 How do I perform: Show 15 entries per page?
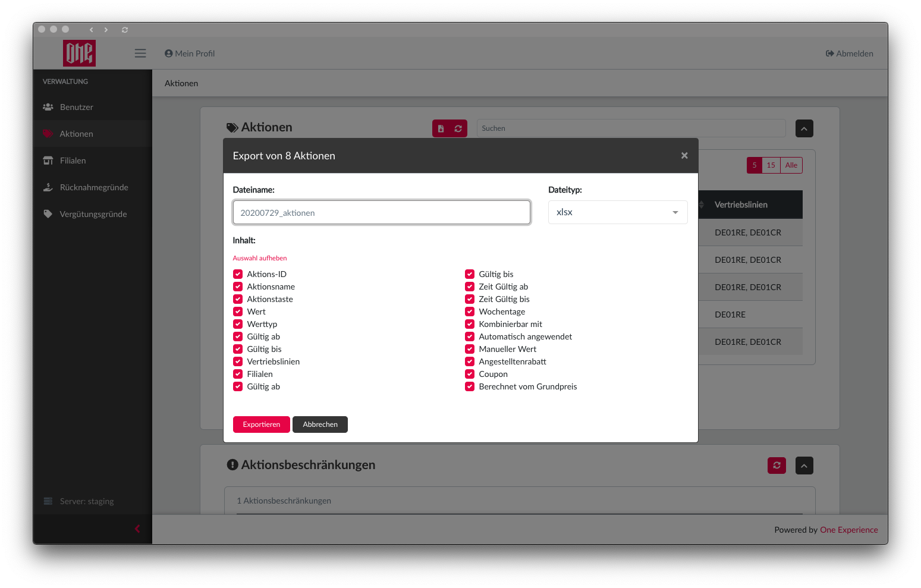coord(771,165)
